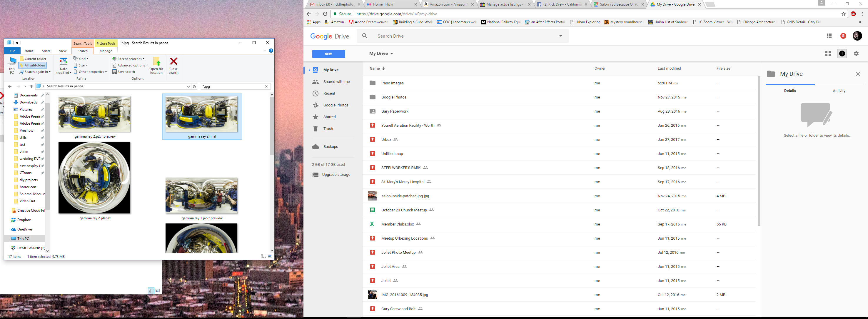
Task: Open Google Photos in Drive sidebar
Action: (335, 105)
